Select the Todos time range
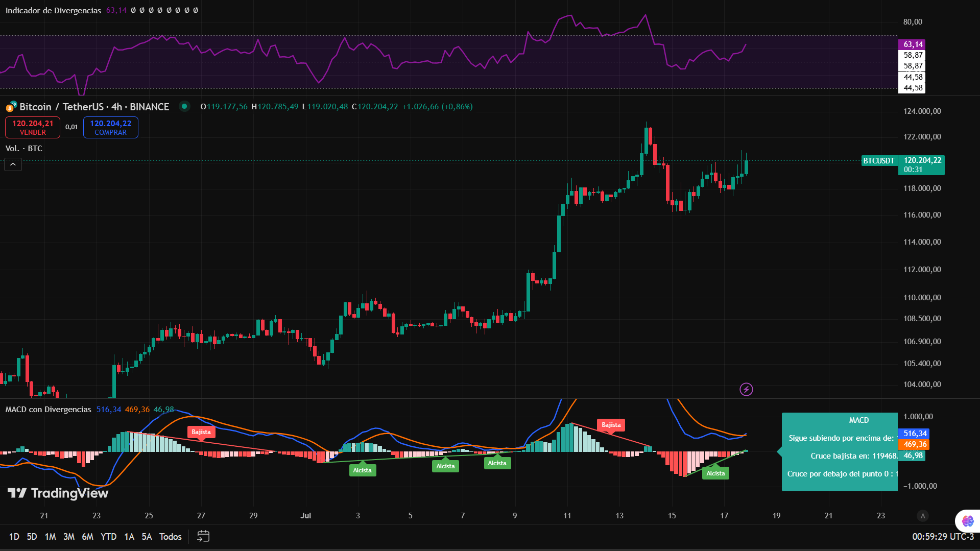The width and height of the screenshot is (980, 551). tap(171, 536)
